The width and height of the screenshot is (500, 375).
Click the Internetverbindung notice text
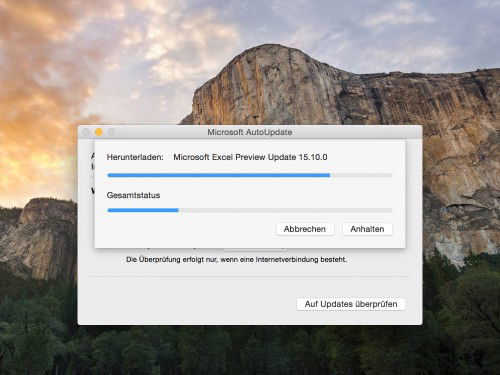coord(236,259)
